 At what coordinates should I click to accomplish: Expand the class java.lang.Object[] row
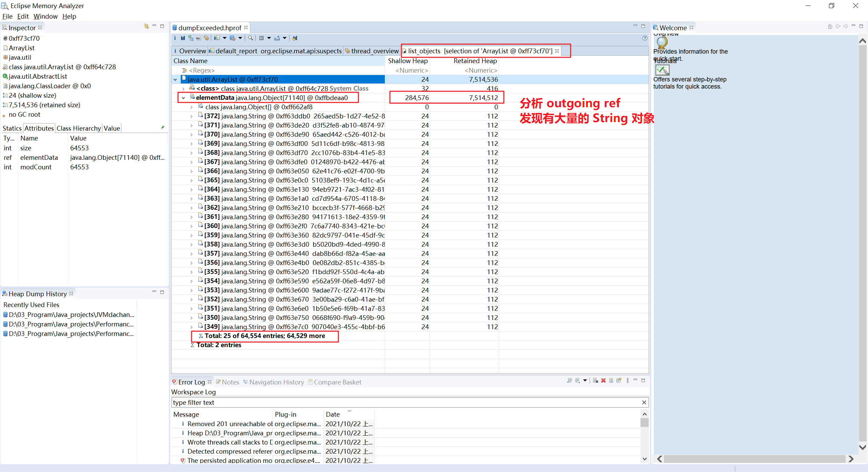point(192,107)
